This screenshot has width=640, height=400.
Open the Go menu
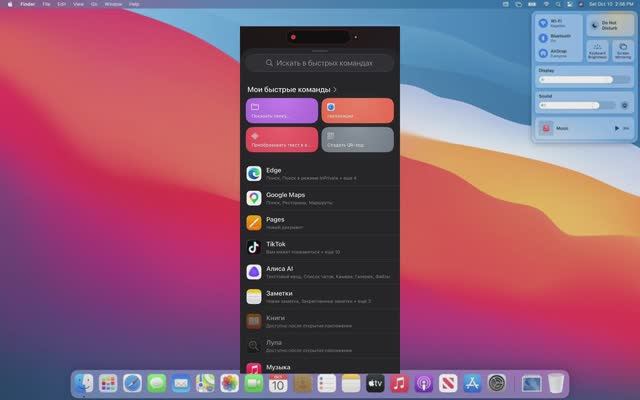coord(94,4)
